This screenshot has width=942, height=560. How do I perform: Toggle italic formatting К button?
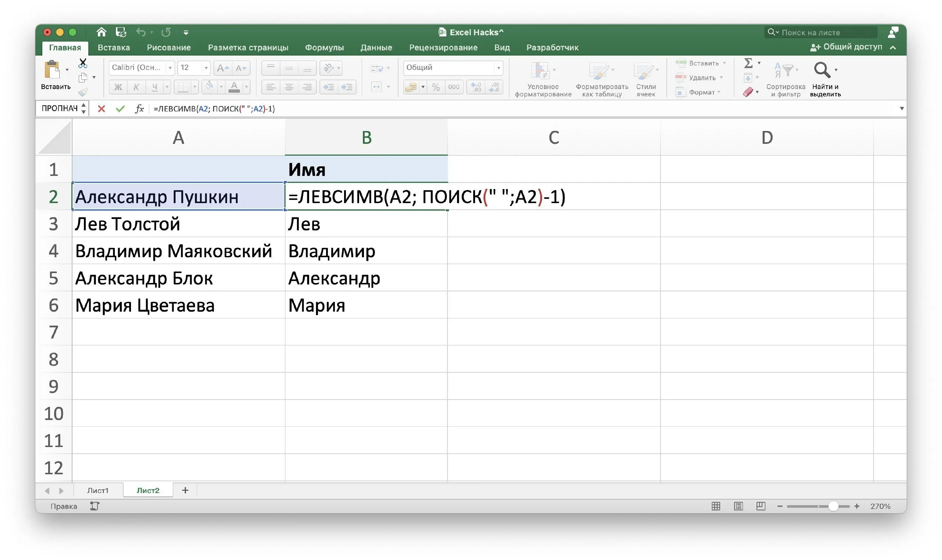coord(136,88)
